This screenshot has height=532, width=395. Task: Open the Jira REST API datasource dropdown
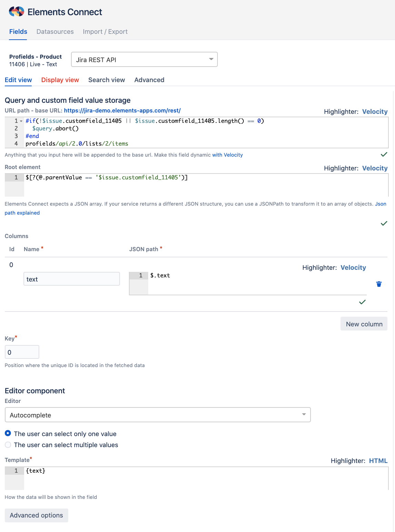[144, 59]
